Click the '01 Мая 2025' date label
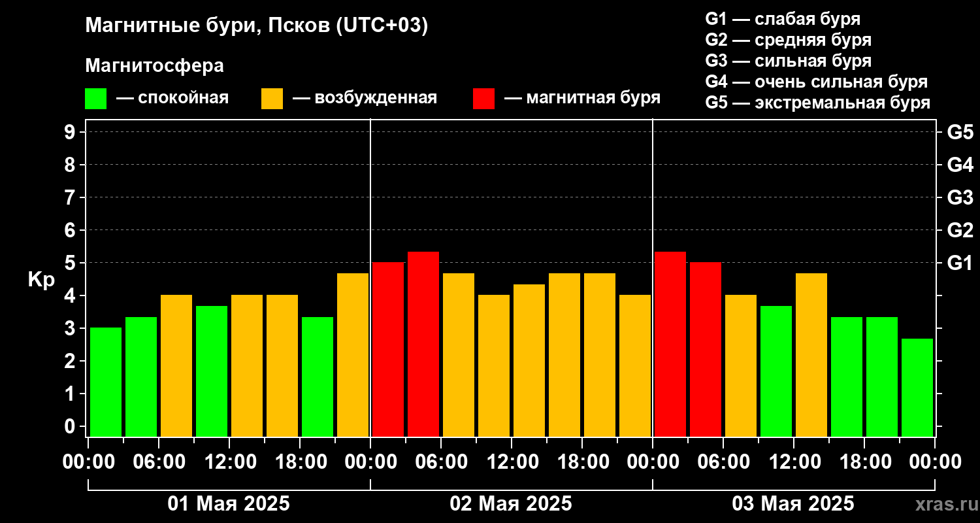The image size is (980, 523). (229, 504)
